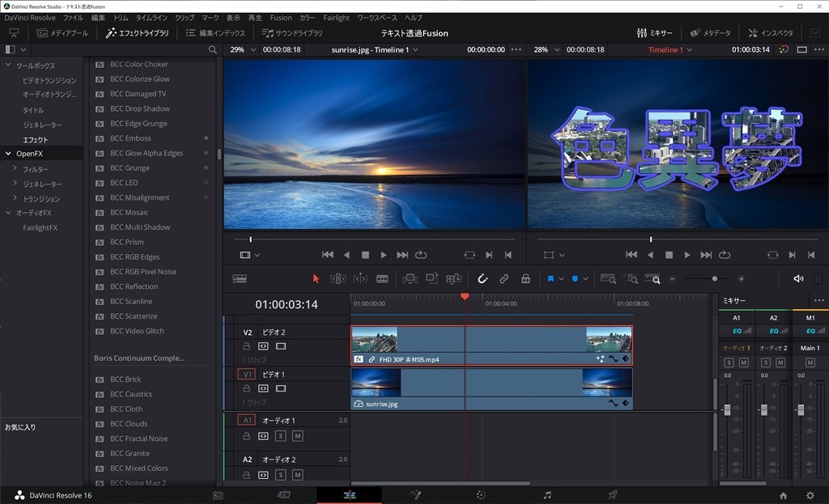Open the Timeline (タイムライン) menu
This screenshot has width=829, height=504.
151,18
